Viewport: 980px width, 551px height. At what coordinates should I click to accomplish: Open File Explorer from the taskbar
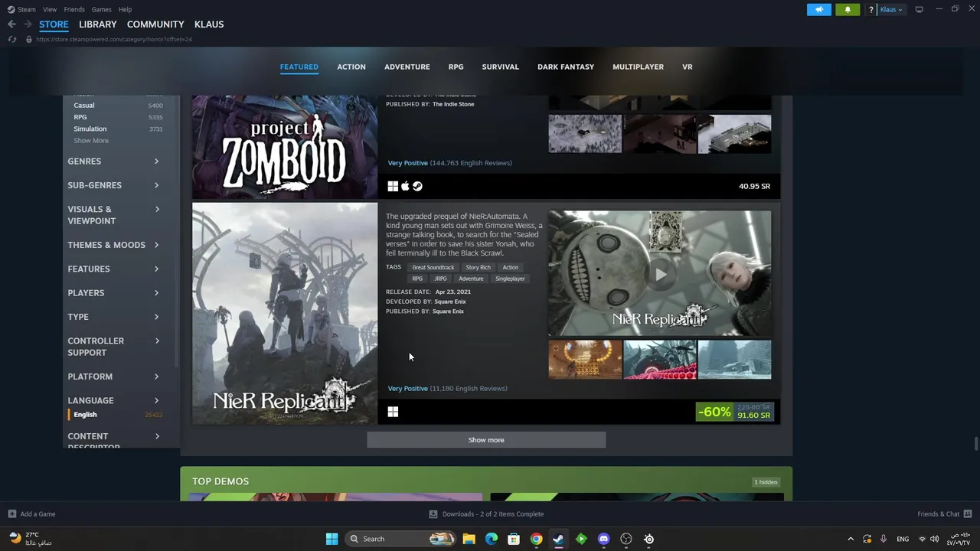(x=469, y=539)
